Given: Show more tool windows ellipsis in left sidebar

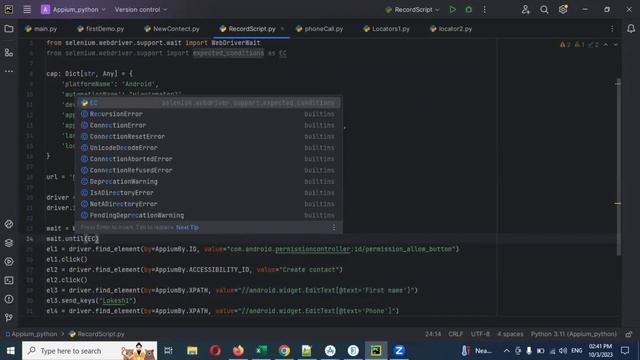Looking at the screenshot, I should tap(9, 71).
